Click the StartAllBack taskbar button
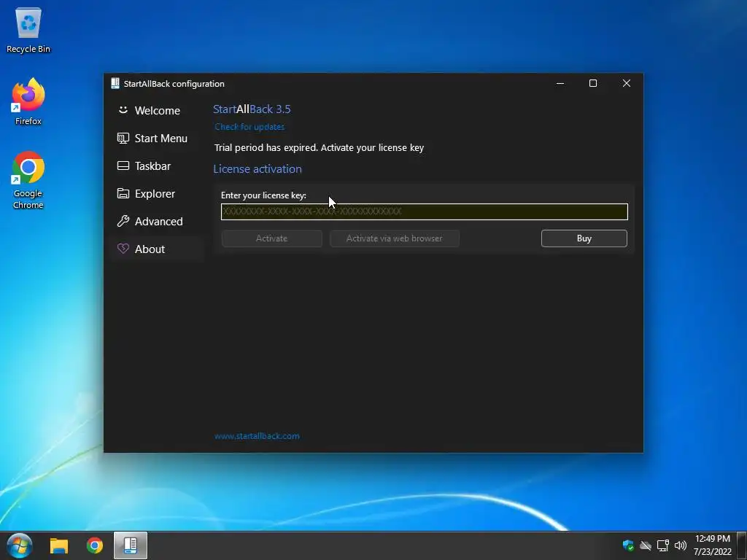Screen dimensions: 747x560 131,545
